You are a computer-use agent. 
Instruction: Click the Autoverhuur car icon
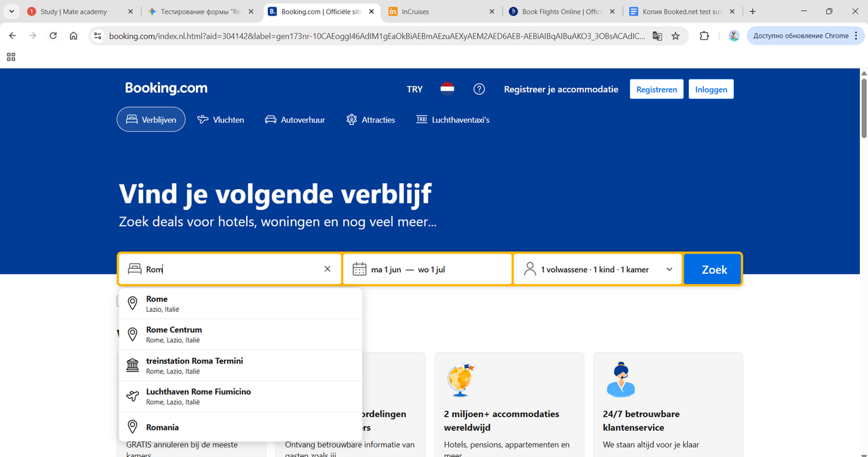coord(270,119)
